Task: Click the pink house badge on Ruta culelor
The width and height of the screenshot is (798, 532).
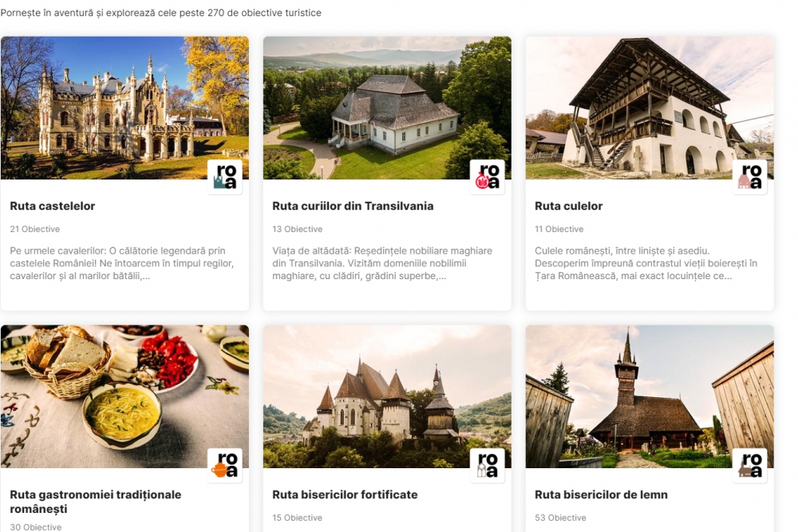Action: coord(749,177)
